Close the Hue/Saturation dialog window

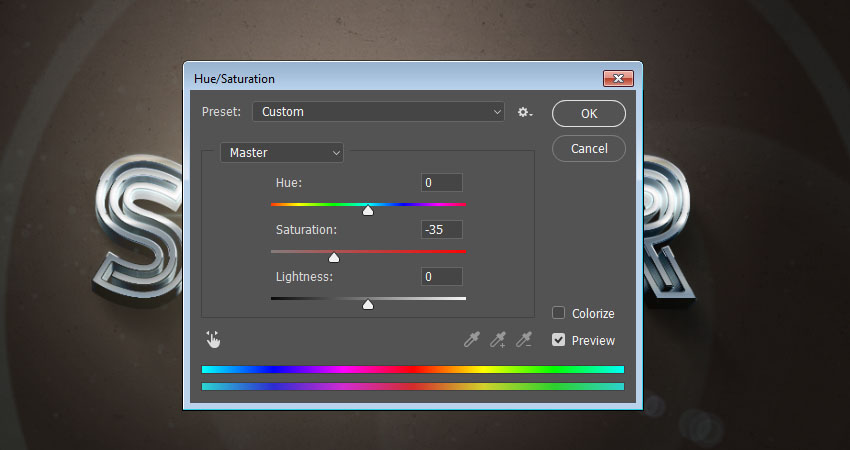click(618, 79)
